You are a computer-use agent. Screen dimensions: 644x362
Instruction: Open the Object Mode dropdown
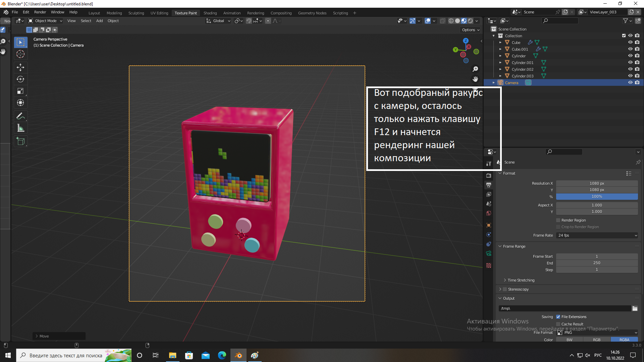pyautogui.click(x=45, y=21)
